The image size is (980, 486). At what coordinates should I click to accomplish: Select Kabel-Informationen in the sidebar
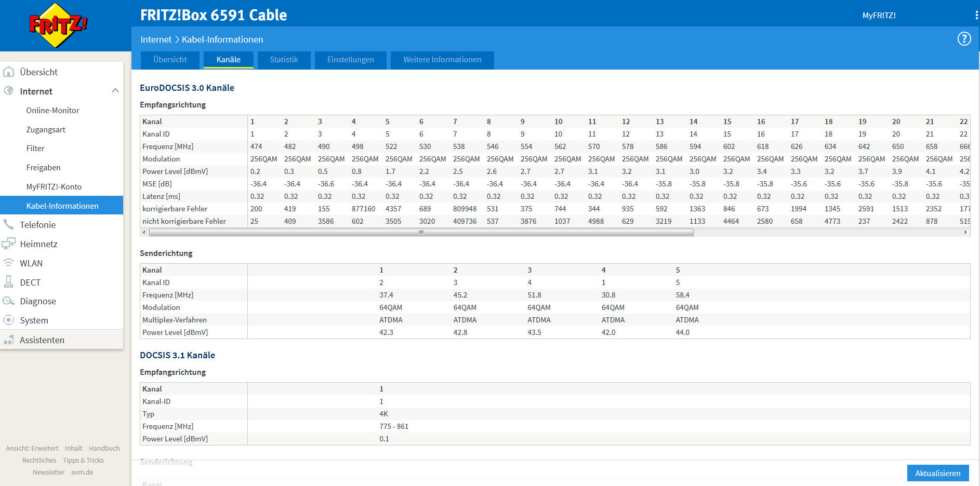(61, 205)
